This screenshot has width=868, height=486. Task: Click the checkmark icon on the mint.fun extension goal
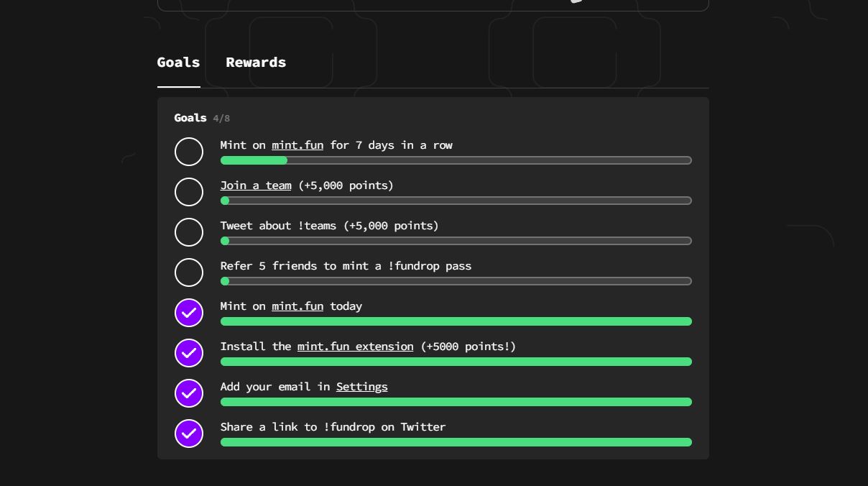click(x=189, y=353)
